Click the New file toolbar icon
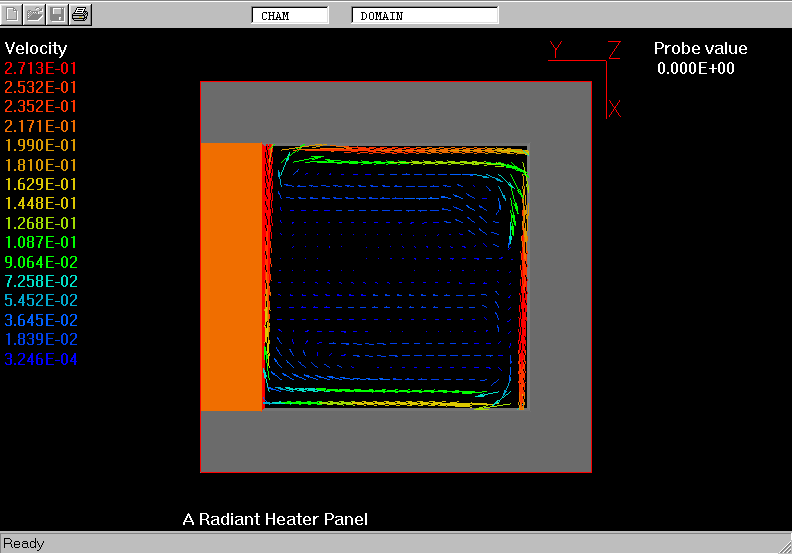This screenshot has height=554, width=792. 13,14
